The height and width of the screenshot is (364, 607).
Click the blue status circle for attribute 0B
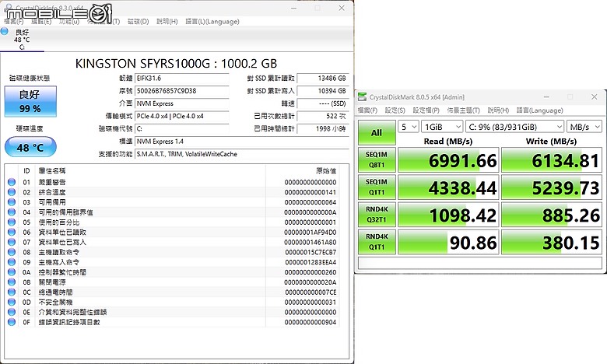12,282
